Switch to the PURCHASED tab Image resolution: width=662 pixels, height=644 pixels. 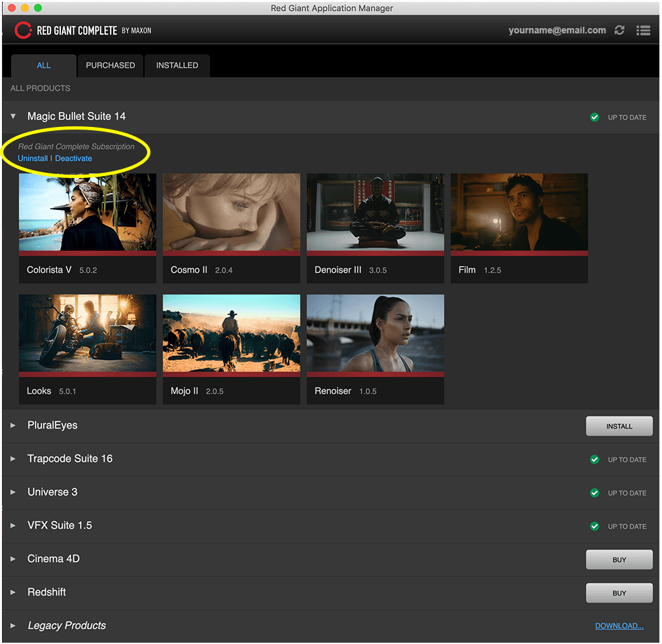tap(110, 65)
